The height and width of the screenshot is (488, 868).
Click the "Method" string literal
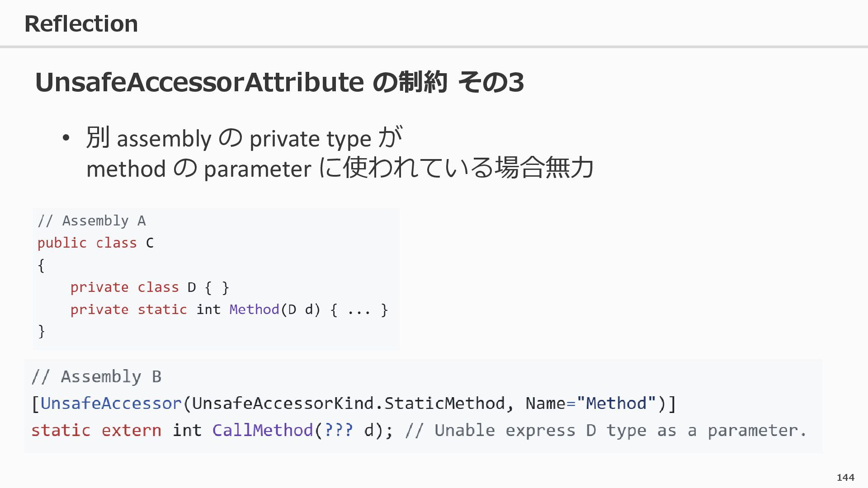(616, 403)
